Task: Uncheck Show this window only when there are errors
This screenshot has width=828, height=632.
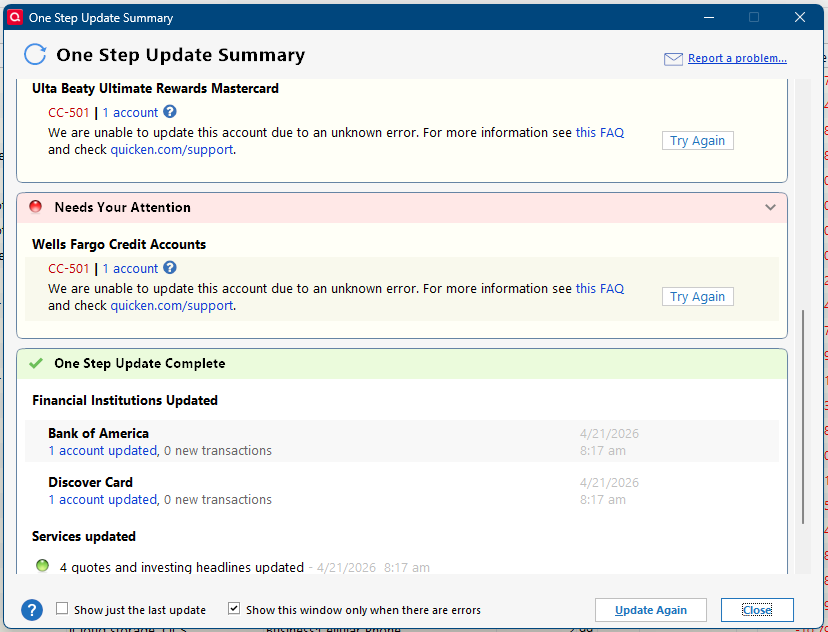Action: [233, 608]
